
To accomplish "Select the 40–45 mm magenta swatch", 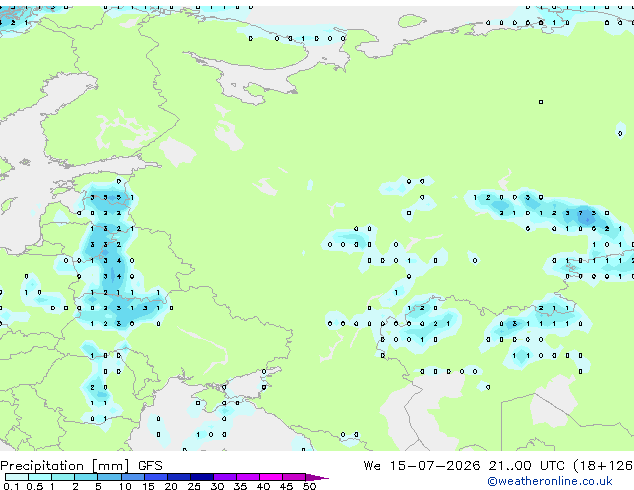I will 271,477.
